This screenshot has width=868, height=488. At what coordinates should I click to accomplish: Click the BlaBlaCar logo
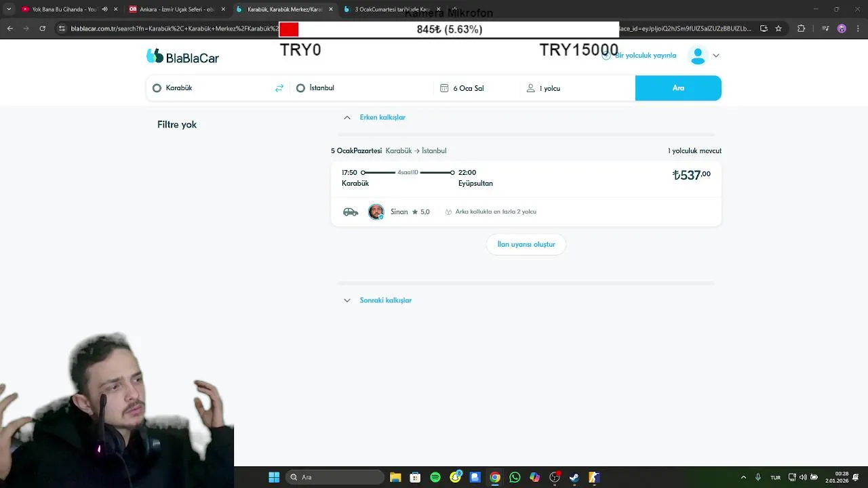[x=182, y=57]
